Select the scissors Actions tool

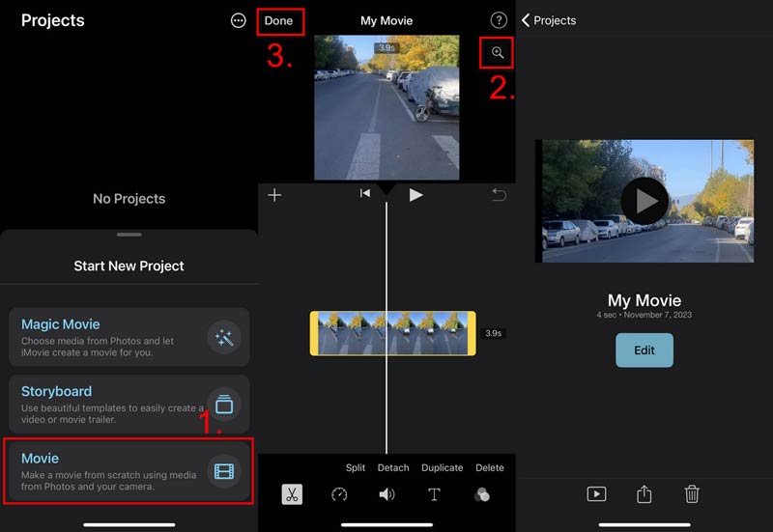292,494
